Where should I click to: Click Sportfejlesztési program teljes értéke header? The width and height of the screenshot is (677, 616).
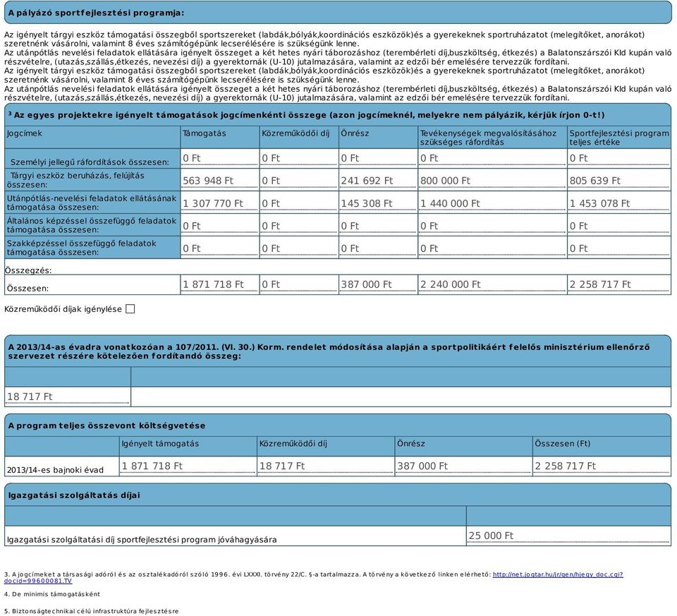click(619, 138)
